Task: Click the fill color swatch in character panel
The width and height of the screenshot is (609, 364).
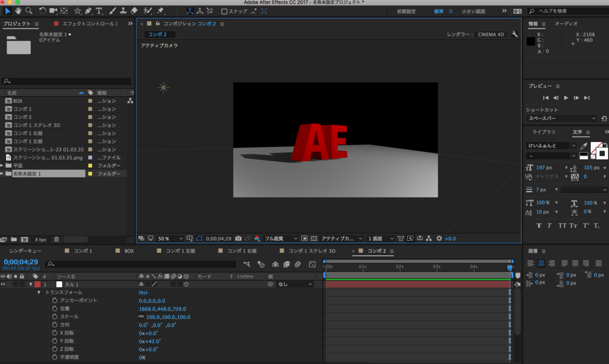Action: pos(596,148)
